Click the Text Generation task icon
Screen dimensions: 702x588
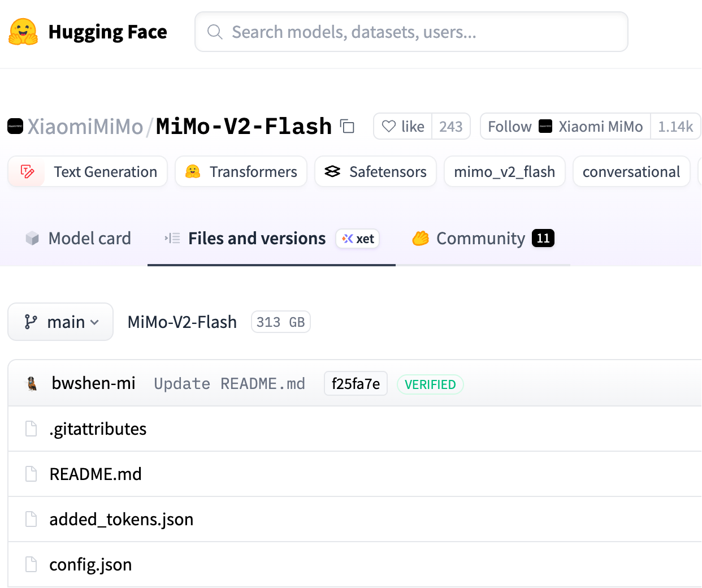(27, 172)
